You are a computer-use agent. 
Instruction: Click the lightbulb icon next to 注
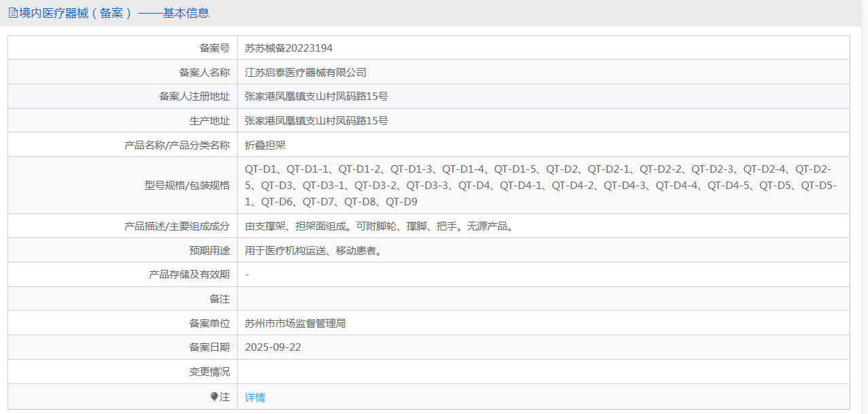[214, 396]
